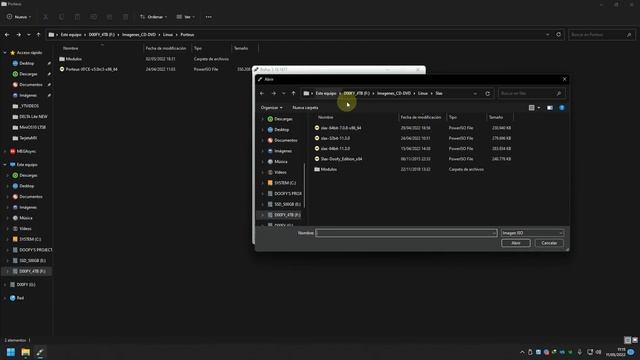
Task: Select Red in Explorer sidebar
Action: [x=17, y=298]
